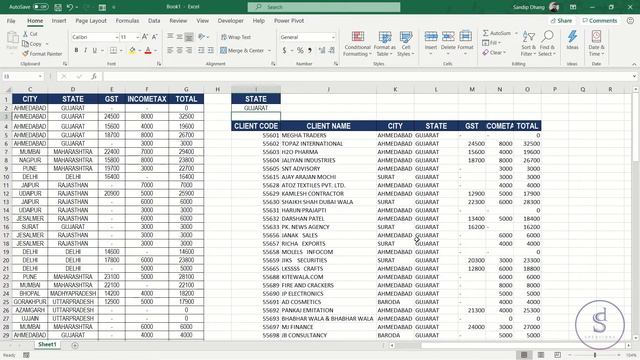Click the Percent Style icon
Screen dimensions: 640x360
tap(300, 50)
